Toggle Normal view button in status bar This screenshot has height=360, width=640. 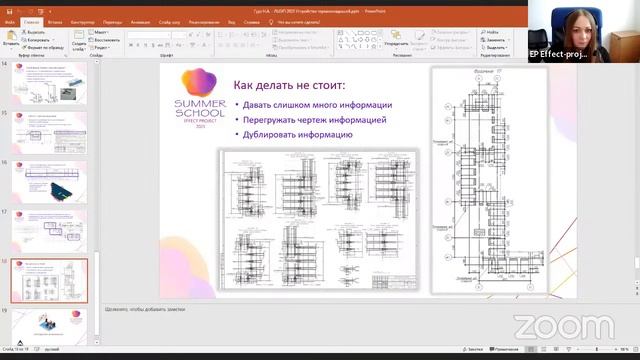coord(531,349)
